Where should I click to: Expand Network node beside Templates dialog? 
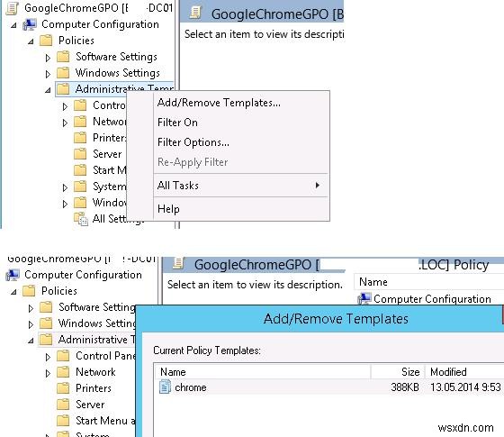(x=48, y=373)
